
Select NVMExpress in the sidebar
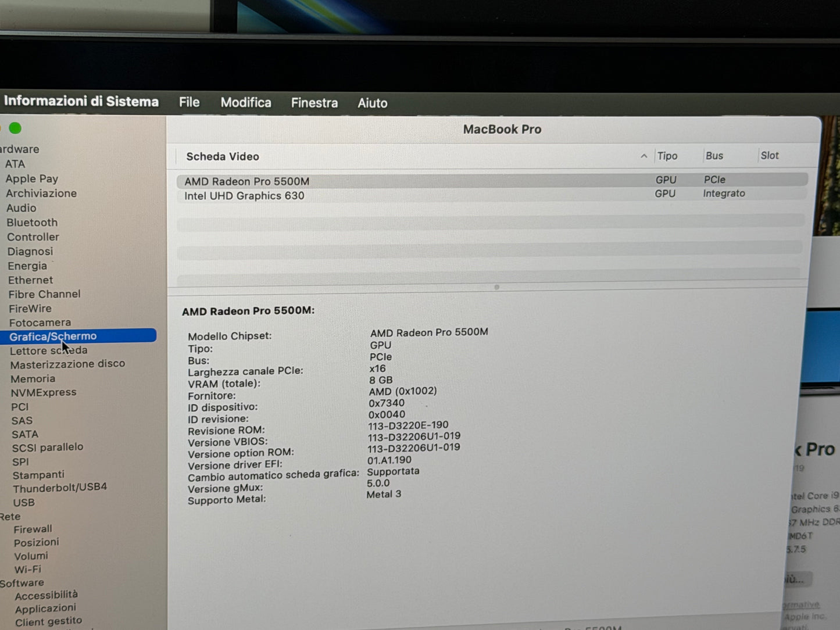(x=44, y=392)
